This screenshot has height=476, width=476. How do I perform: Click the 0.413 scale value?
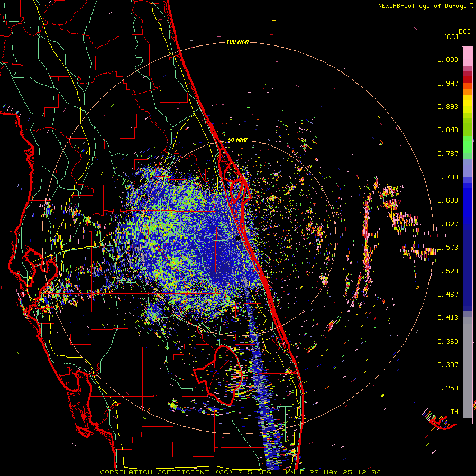pos(448,318)
